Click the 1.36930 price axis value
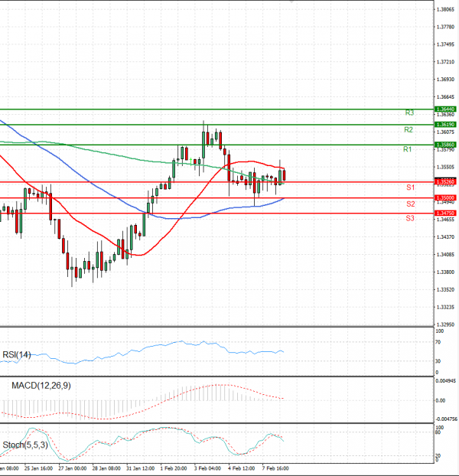459x476 pixels. 445,80
